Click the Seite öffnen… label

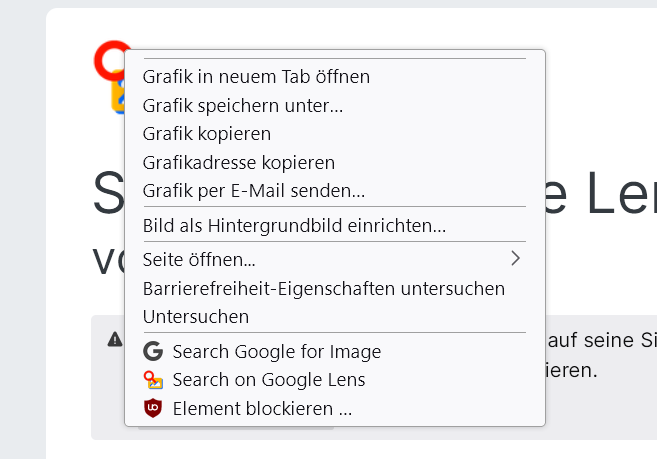pos(199,260)
